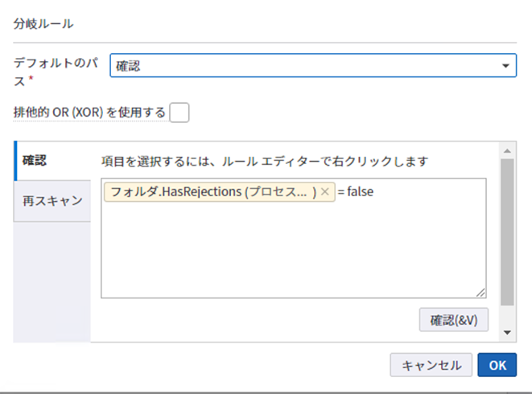Viewport: 532px width, 394px height.
Task: Toggle the 排他的 OR (XOR) checkbox
Action: [x=179, y=113]
